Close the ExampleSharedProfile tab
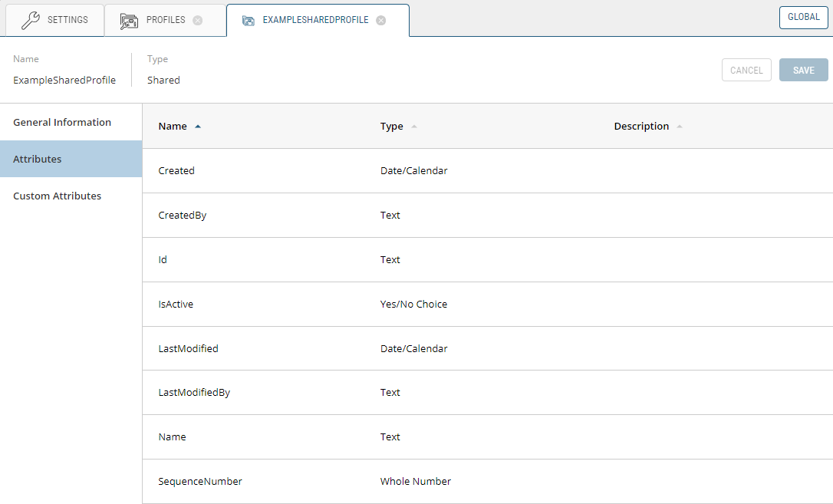Image resolution: width=833 pixels, height=504 pixels. point(380,21)
